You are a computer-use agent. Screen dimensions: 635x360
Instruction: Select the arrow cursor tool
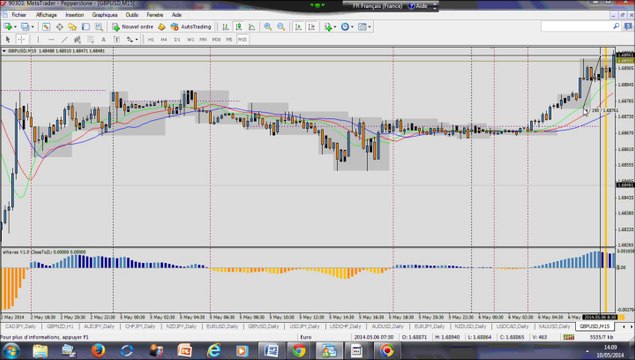(x=8, y=39)
